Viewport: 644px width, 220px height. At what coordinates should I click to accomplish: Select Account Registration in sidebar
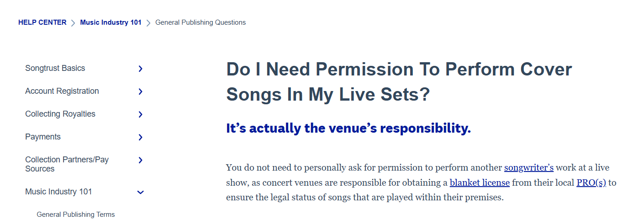click(62, 91)
